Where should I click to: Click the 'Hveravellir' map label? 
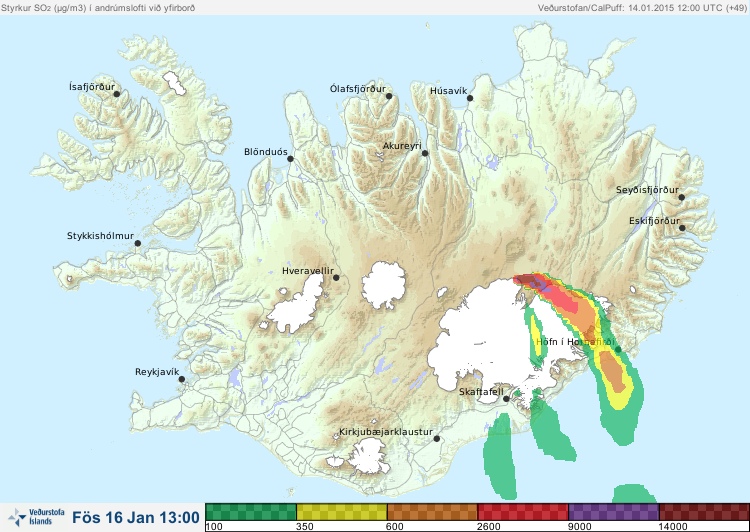tap(308, 271)
